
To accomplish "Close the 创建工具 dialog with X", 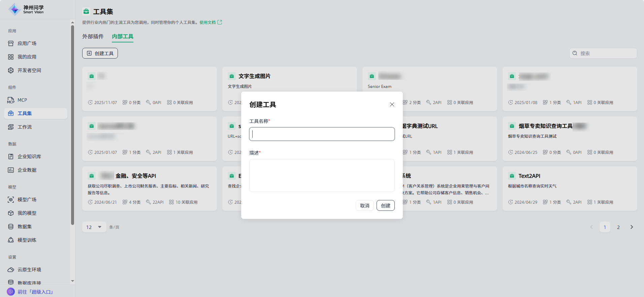I will coord(392,104).
